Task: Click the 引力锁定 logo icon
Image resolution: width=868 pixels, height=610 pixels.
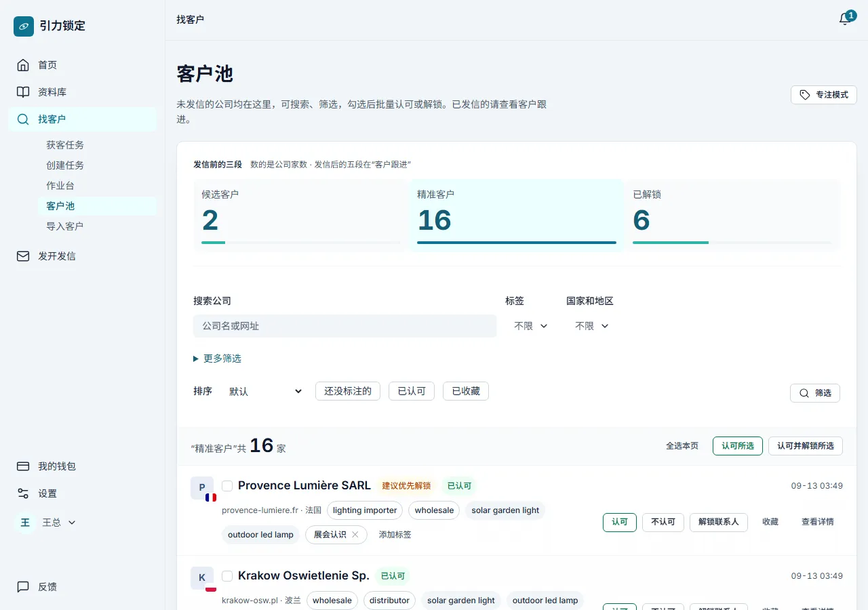Action: point(24,26)
